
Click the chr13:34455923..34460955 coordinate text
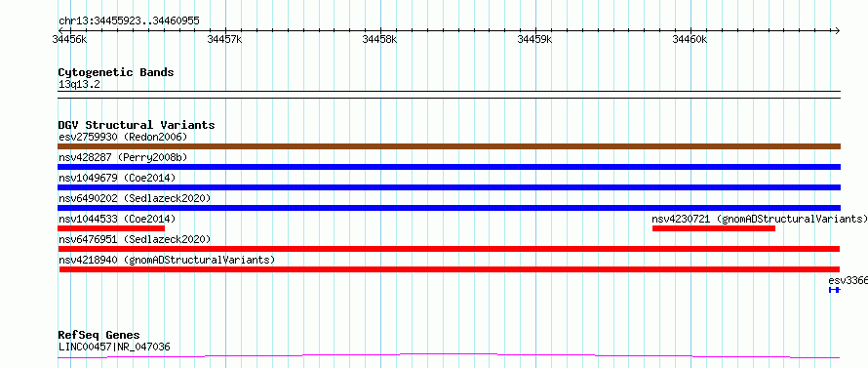pos(129,21)
